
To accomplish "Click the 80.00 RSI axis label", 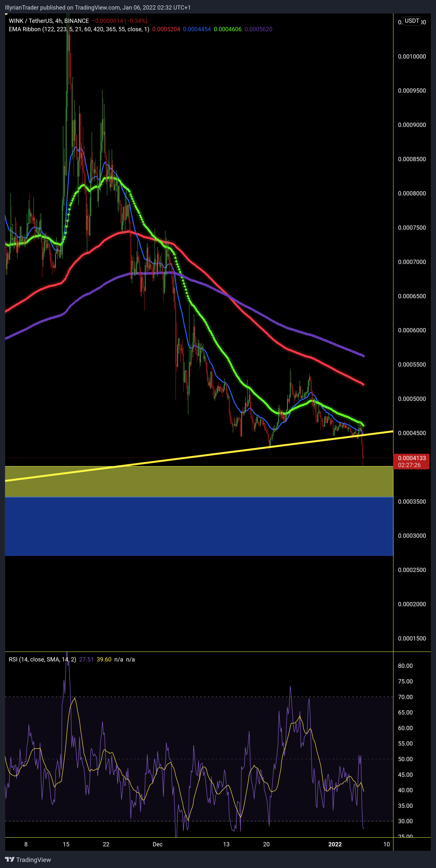I will (405, 666).
